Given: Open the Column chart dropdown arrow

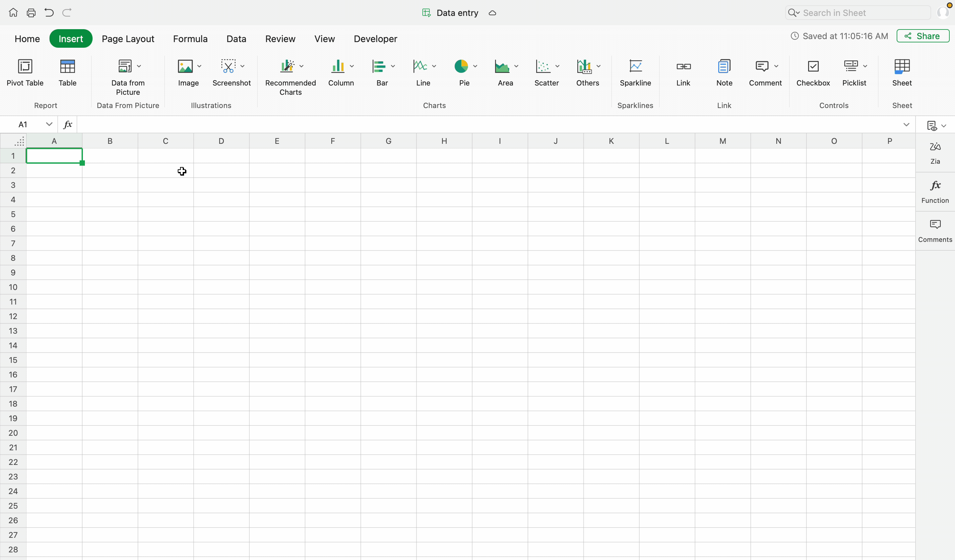Looking at the screenshot, I should tap(352, 66).
